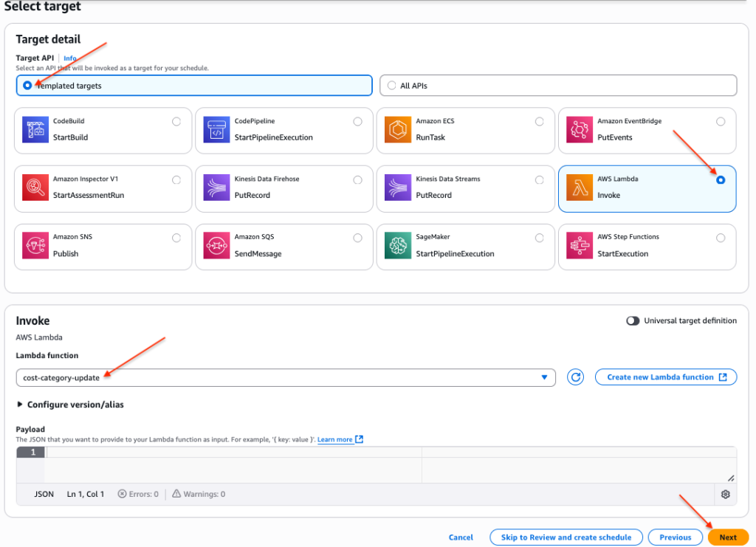Click the Amazon EventBridge PutEvents icon
This screenshot has width=756, height=547.
click(579, 128)
